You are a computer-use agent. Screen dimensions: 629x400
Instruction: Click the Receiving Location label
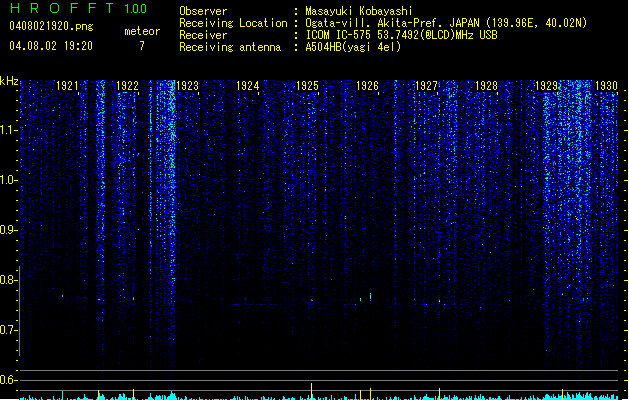pos(233,23)
